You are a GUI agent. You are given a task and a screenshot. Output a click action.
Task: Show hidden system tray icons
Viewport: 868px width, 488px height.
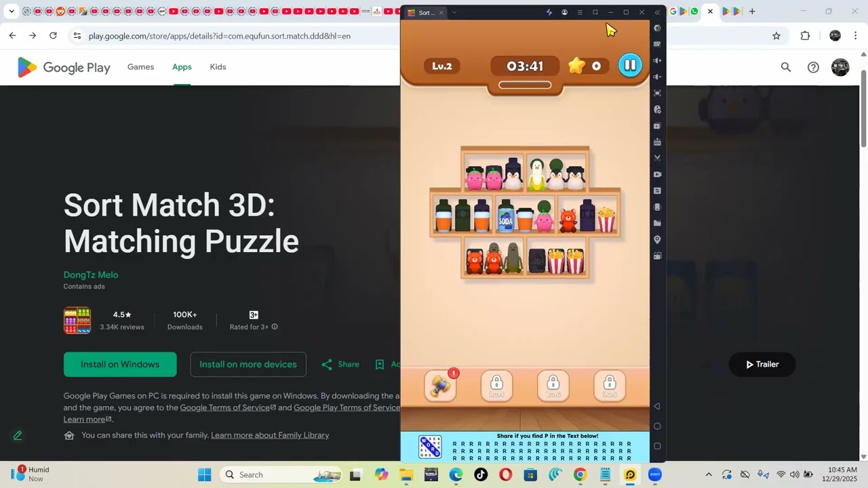709,474
